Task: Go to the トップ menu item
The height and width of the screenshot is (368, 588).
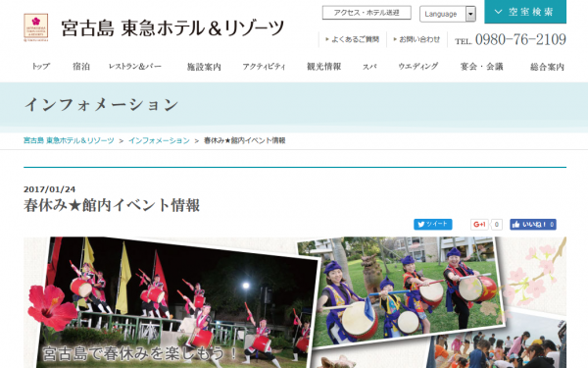Action: [41, 67]
